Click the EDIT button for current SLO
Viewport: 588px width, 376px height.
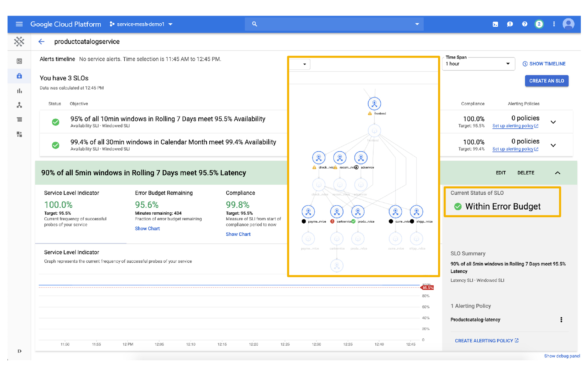498,173
